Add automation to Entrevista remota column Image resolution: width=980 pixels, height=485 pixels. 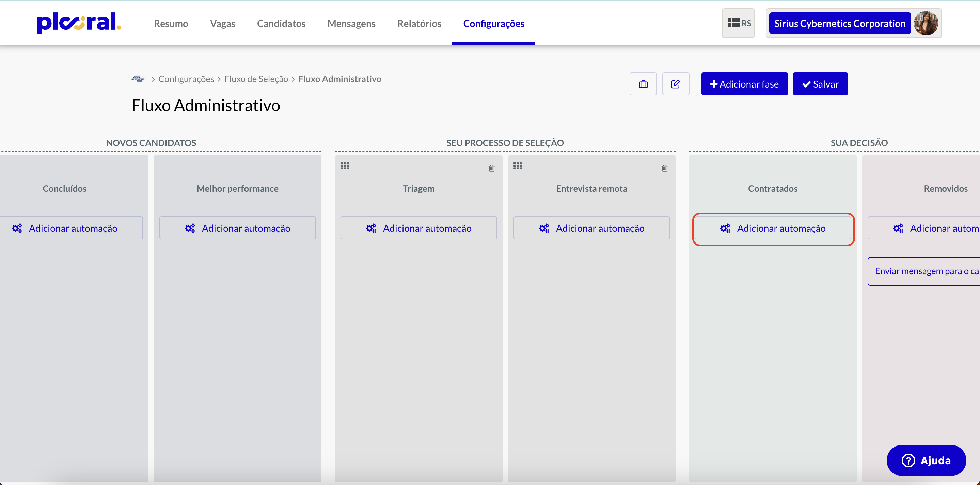(591, 228)
